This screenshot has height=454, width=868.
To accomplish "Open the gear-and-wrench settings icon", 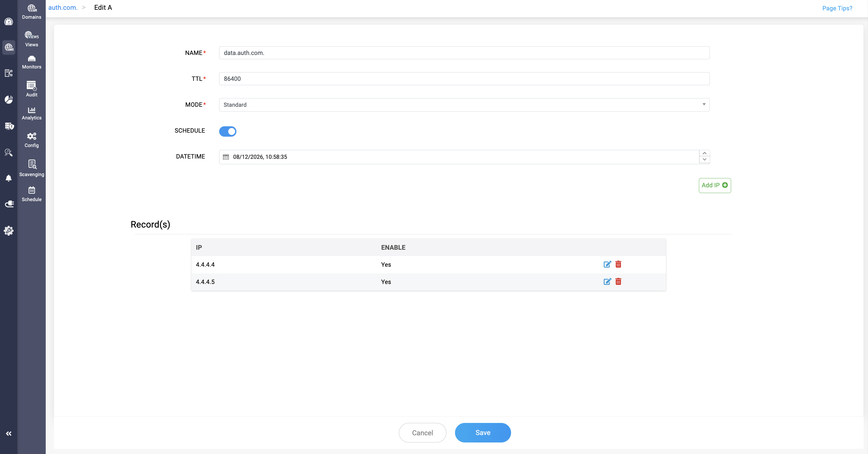I will (x=9, y=230).
